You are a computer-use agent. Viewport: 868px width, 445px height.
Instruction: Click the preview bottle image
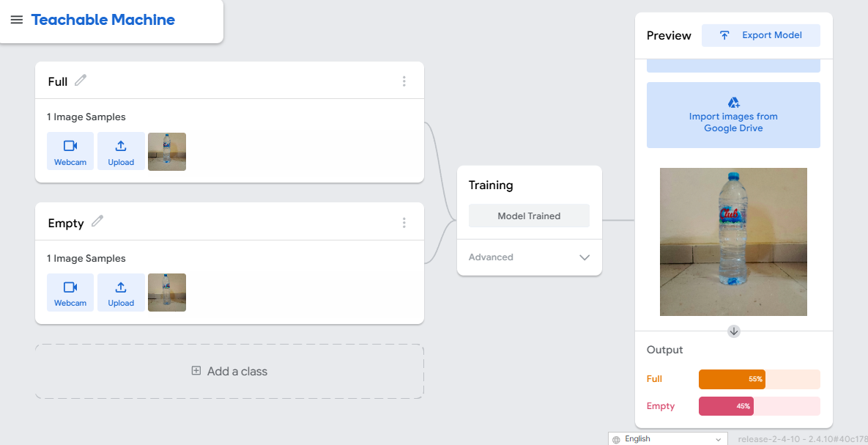[733, 242]
